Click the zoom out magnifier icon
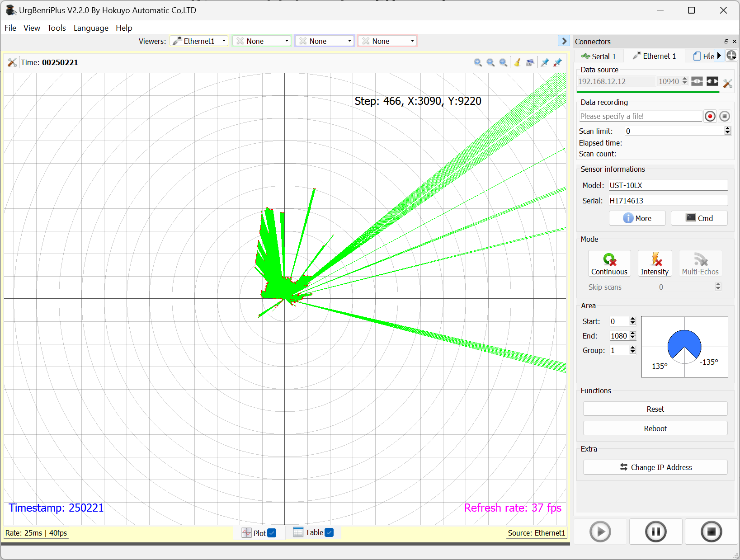This screenshot has height=560, width=740. click(x=490, y=63)
